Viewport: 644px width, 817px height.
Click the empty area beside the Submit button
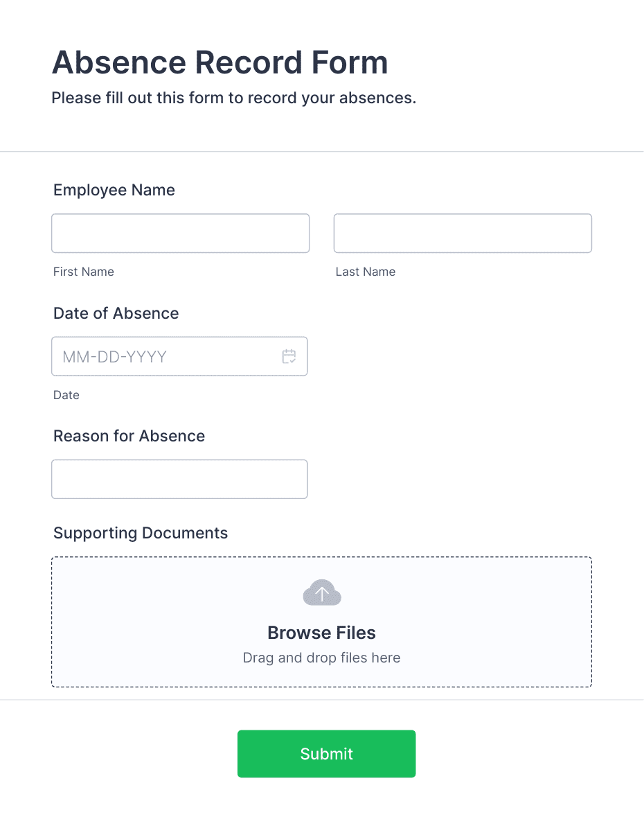pyautogui.click(x=521, y=754)
